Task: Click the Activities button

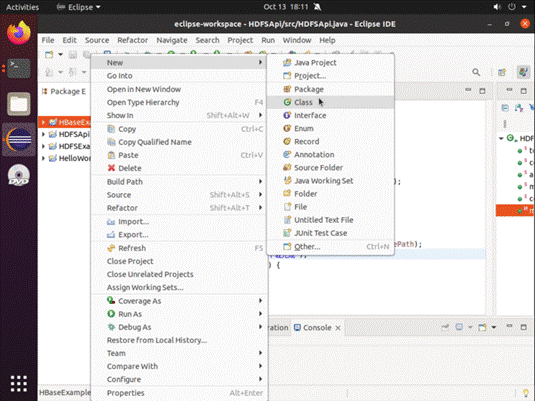Action: click(x=23, y=7)
